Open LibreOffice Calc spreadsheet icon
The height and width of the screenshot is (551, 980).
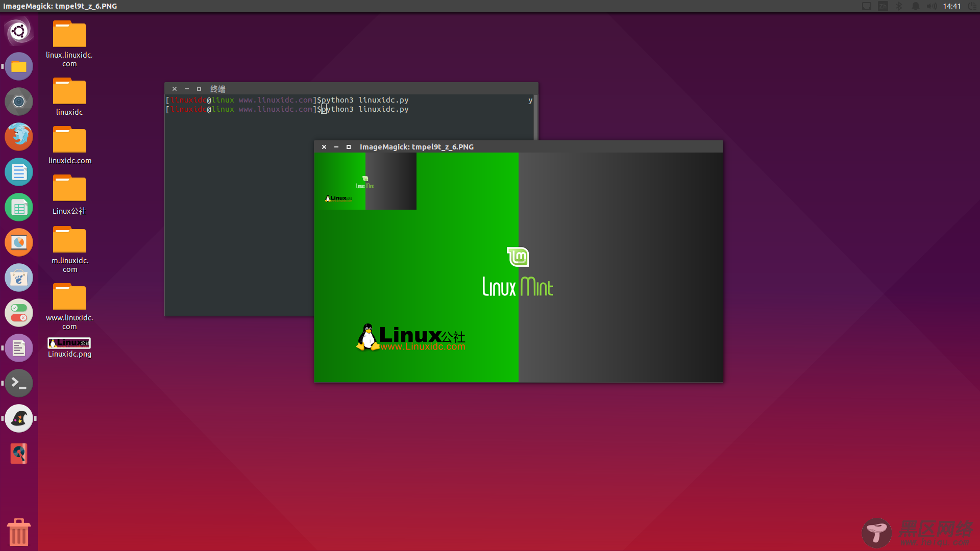point(19,207)
